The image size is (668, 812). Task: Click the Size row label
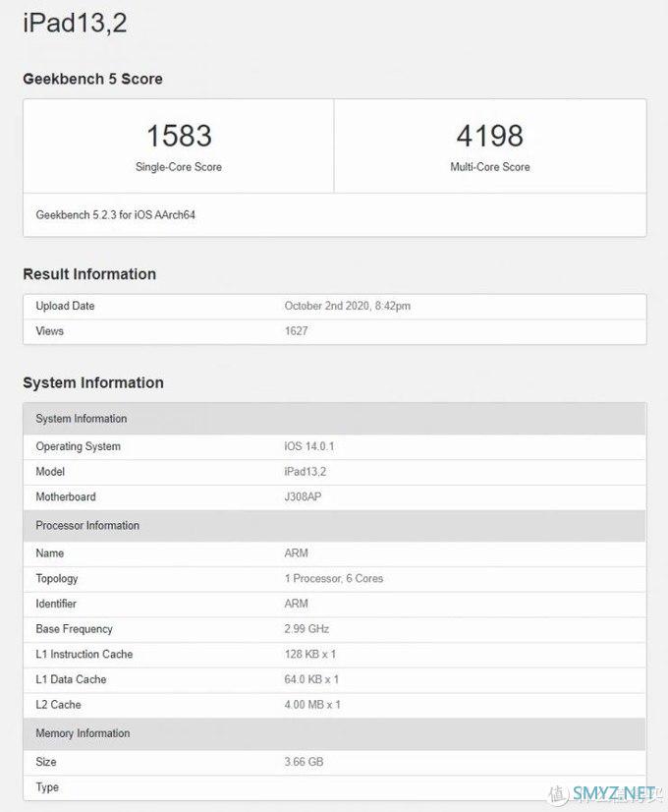[46, 762]
